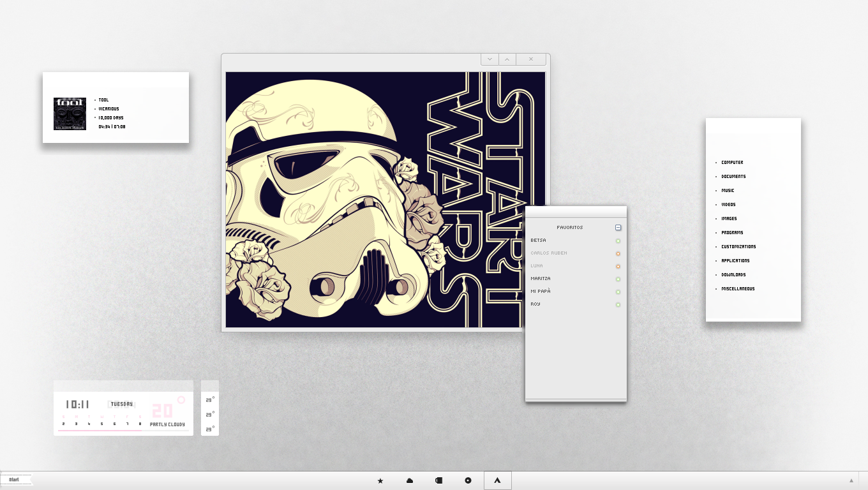
Task: Click Maritza's green status indicator
Action: coord(618,279)
